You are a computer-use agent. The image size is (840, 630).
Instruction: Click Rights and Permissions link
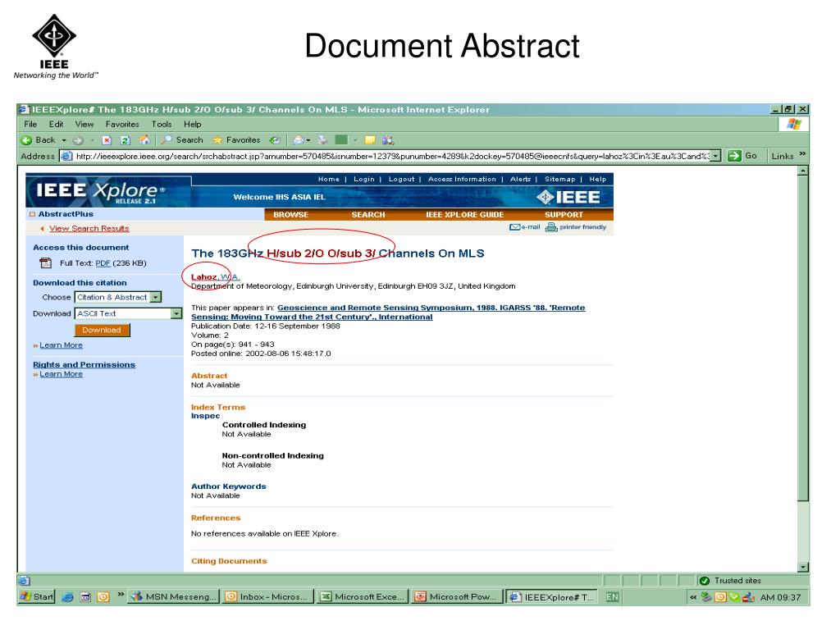pyautogui.click(x=84, y=365)
